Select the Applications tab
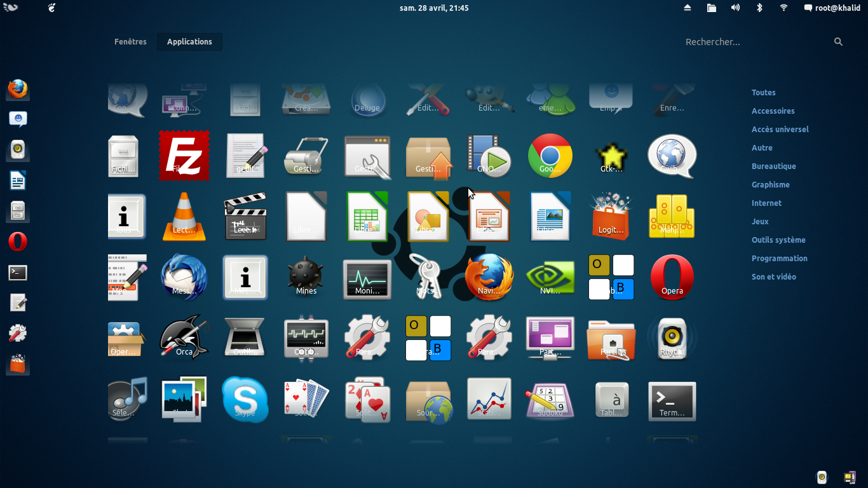Screen dimensions: 868x488 189,41
